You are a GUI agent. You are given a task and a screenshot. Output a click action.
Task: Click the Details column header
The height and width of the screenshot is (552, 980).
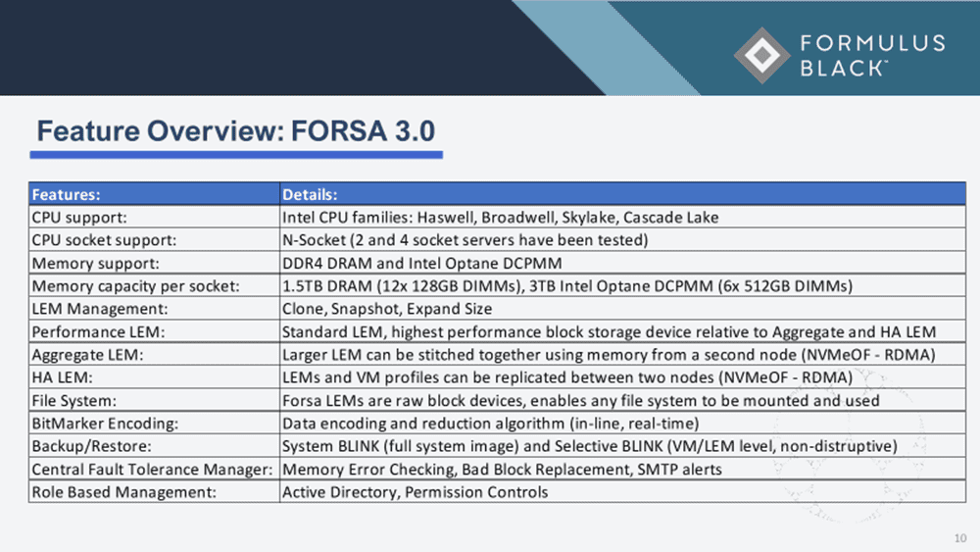pos(310,194)
